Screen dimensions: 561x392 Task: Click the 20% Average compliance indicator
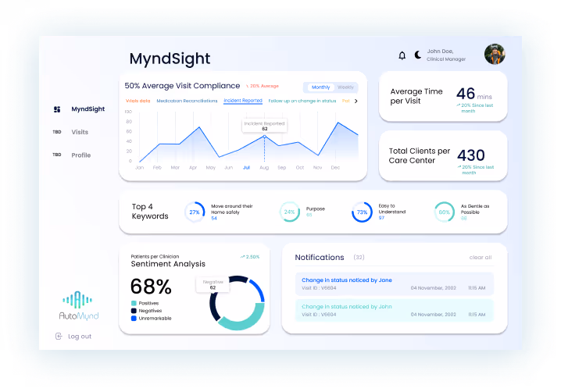click(263, 86)
